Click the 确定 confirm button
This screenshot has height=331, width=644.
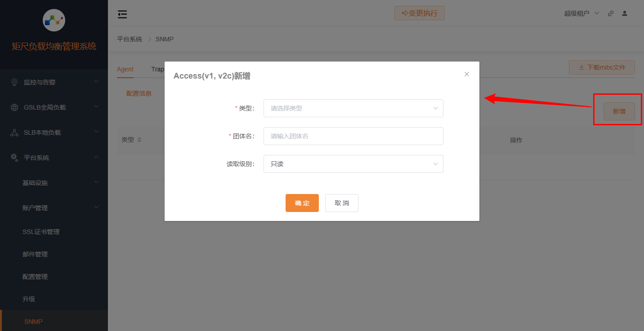pos(302,203)
